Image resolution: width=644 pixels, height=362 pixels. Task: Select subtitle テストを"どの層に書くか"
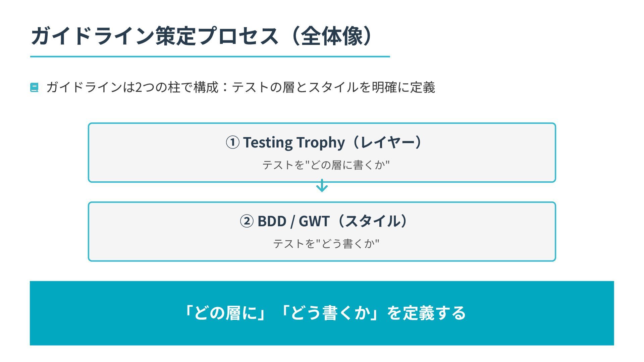[x=326, y=165]
